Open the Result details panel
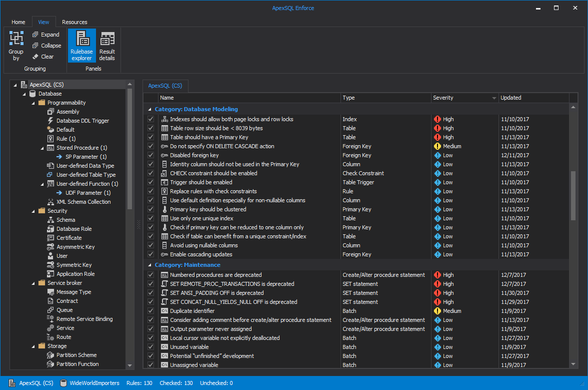Screen dimensions: 588x390 tap(107, 46)
